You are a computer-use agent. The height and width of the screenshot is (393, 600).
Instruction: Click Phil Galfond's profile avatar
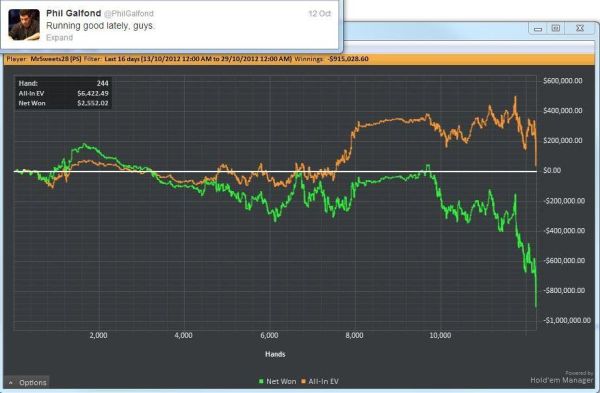[24, 25]
